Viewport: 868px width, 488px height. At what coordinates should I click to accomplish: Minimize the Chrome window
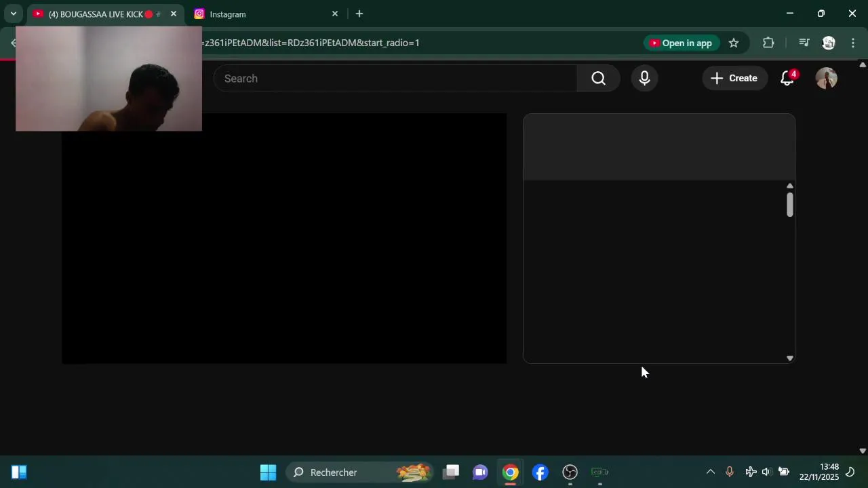[789, 14]
